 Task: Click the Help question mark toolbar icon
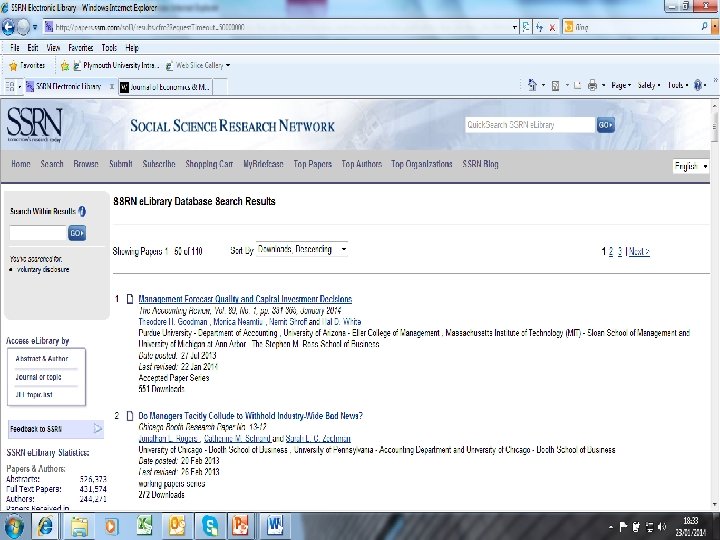coord(698,85)
